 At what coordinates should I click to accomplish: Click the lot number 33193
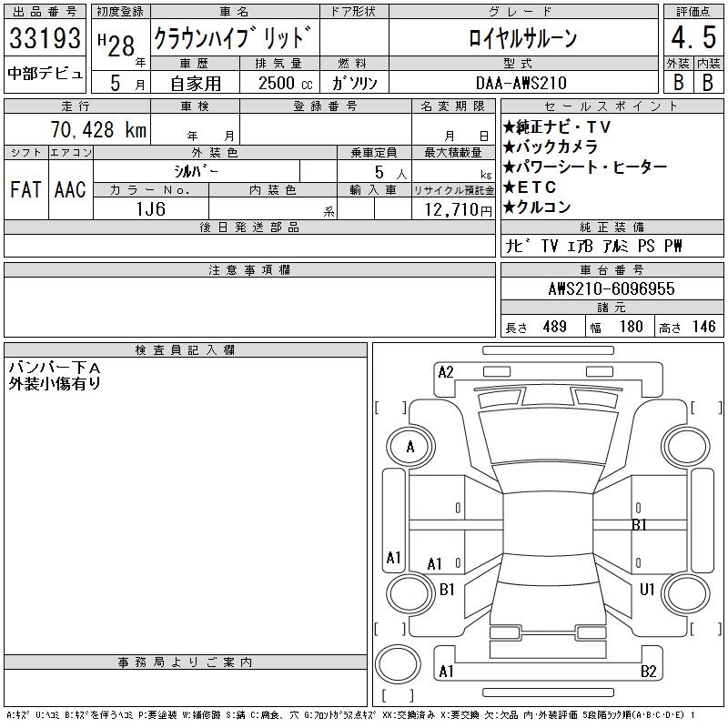click(x=45, y=38)
